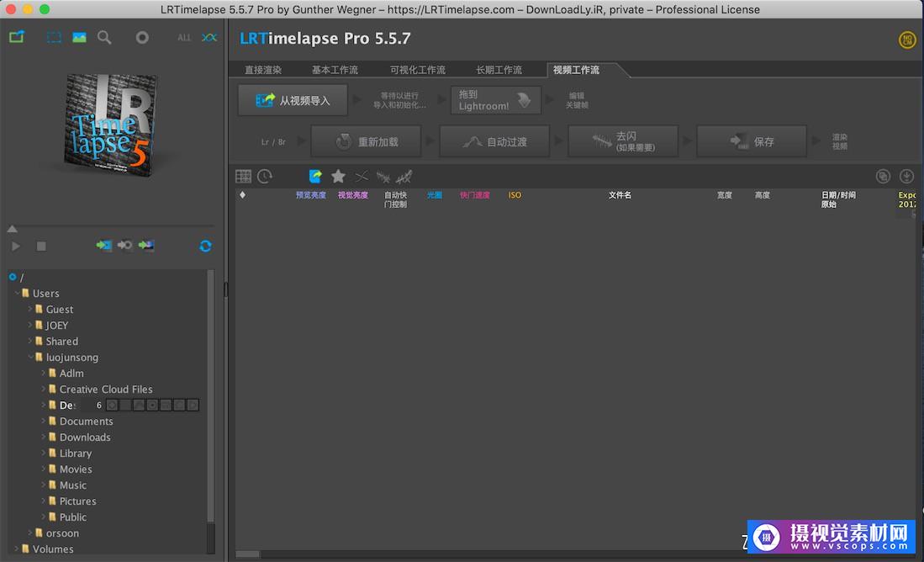The height and width of the screenshot is (562, 924).
Task: Click the 保存 button
Action: point(752,141)
